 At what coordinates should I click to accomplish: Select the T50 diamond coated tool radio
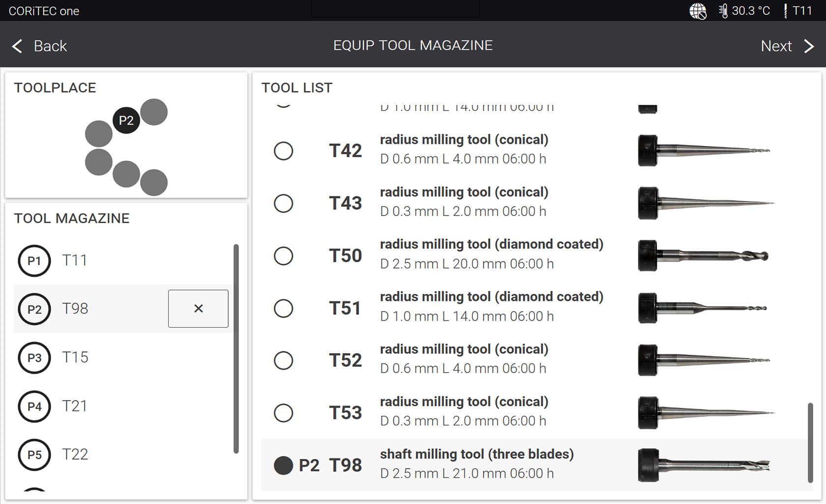[x=284, y=256]
